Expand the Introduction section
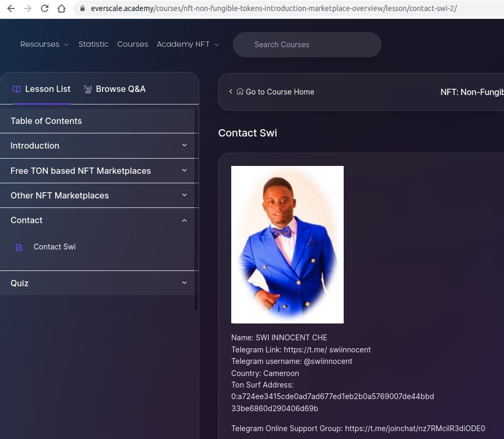Screen dimensions: 504x439 (184, 145)
